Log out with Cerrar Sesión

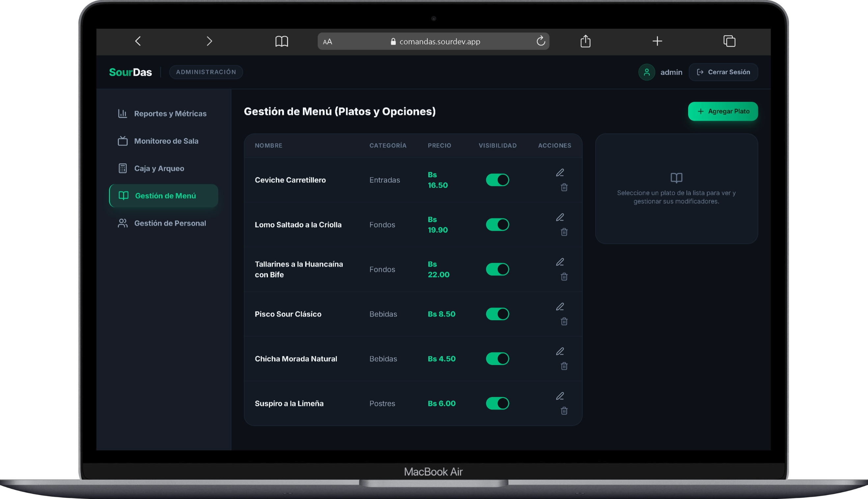click(723, 72)
